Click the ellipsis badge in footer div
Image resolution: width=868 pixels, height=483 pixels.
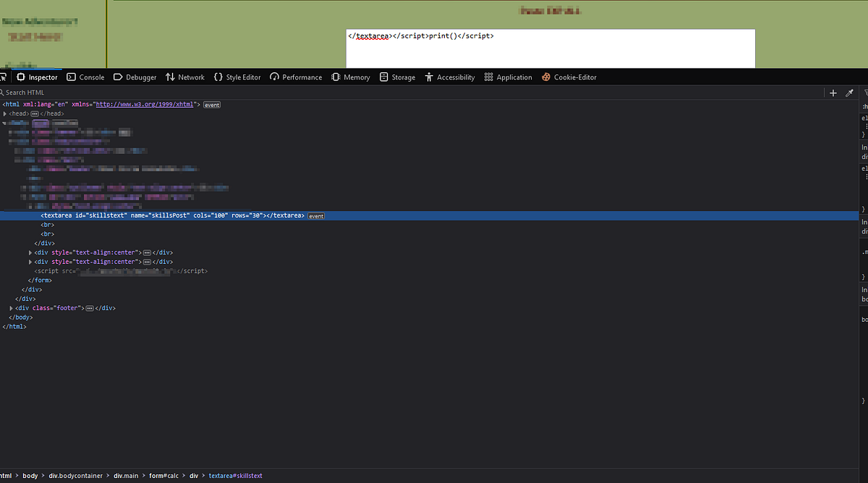click(x=90, y=308)
